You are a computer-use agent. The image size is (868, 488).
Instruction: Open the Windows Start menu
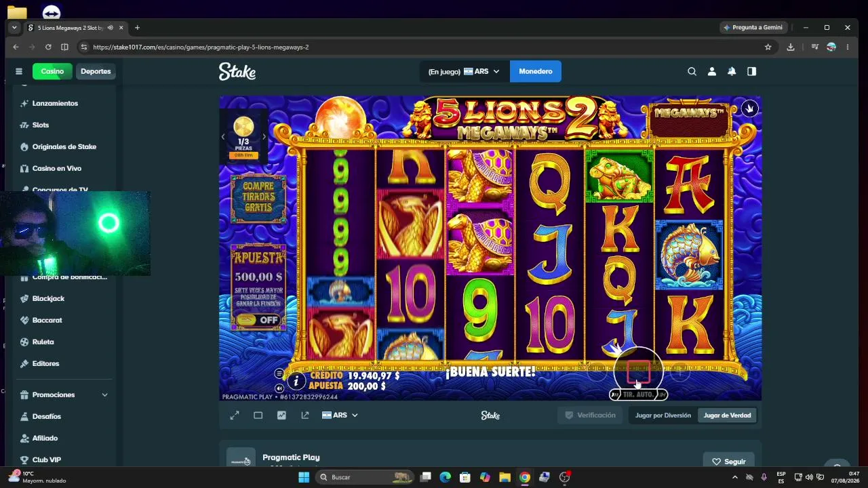tap(304, 477)
